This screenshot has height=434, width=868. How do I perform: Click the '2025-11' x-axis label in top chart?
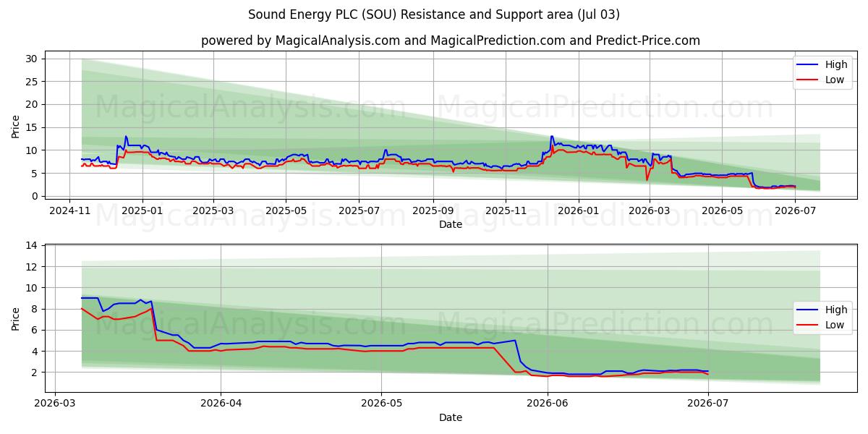point(506,210)
